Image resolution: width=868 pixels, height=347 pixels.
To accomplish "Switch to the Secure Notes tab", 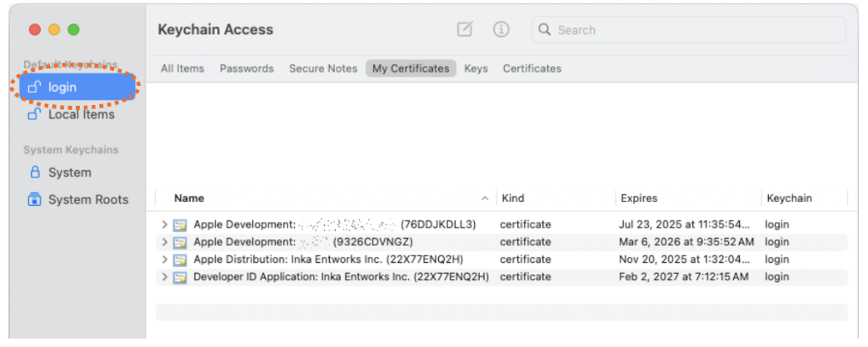I will pos(323,68).
